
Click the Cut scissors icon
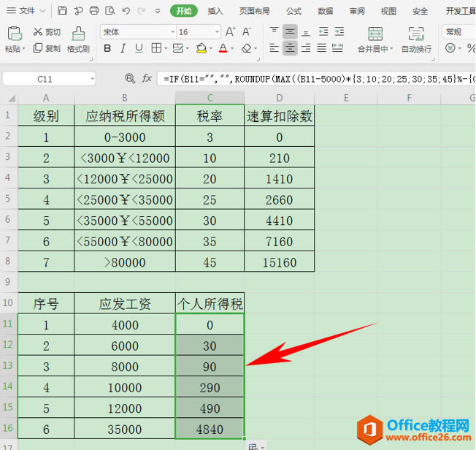coord(38,31)
